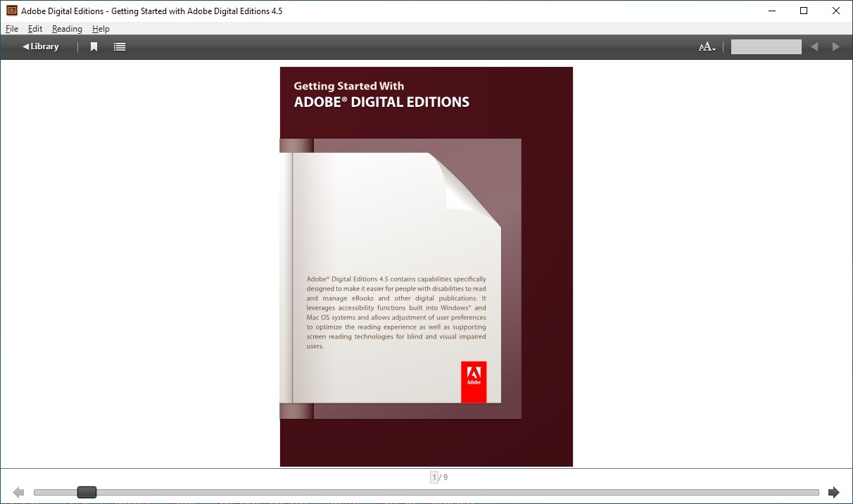Select the current page number box
The height and width of the screenshot is (504, 853).
click(x=434, y=477)
